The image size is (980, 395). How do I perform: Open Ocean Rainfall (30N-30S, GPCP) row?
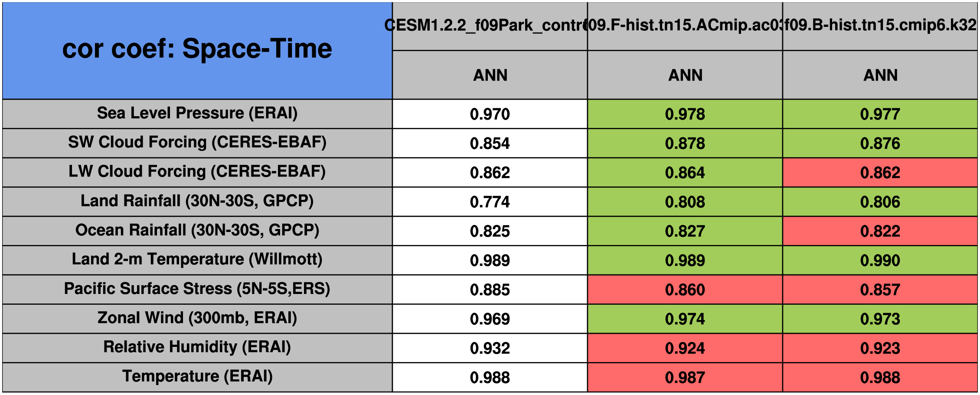197,230
